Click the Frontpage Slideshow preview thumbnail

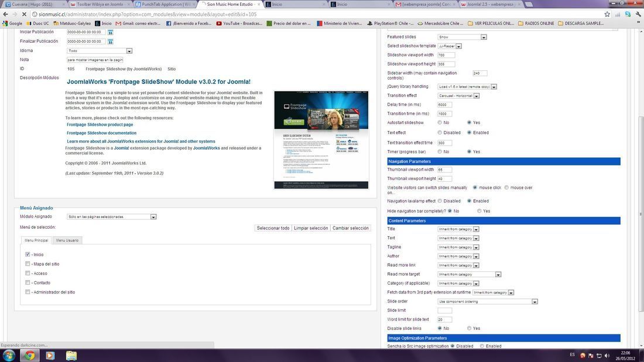pos(321,140)
